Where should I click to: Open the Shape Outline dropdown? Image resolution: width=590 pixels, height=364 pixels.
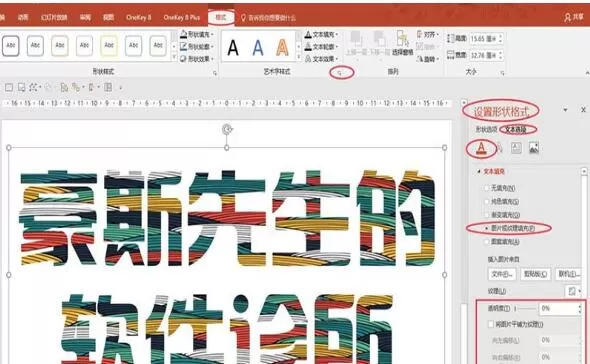pyautogui.click(x=197, y=47)
